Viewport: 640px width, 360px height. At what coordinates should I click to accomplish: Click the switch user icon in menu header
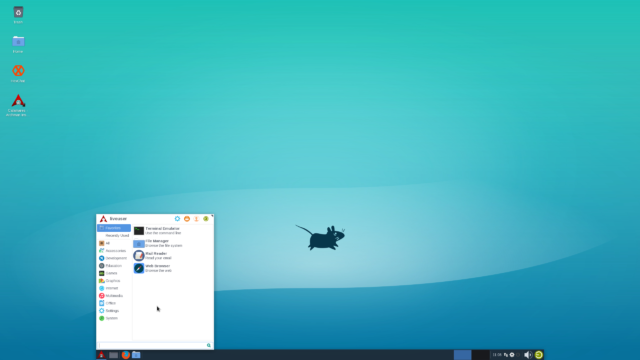pyautogui.click(x=196, y=219)
